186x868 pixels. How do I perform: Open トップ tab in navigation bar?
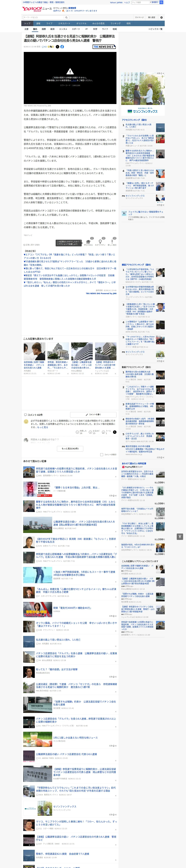27,24
